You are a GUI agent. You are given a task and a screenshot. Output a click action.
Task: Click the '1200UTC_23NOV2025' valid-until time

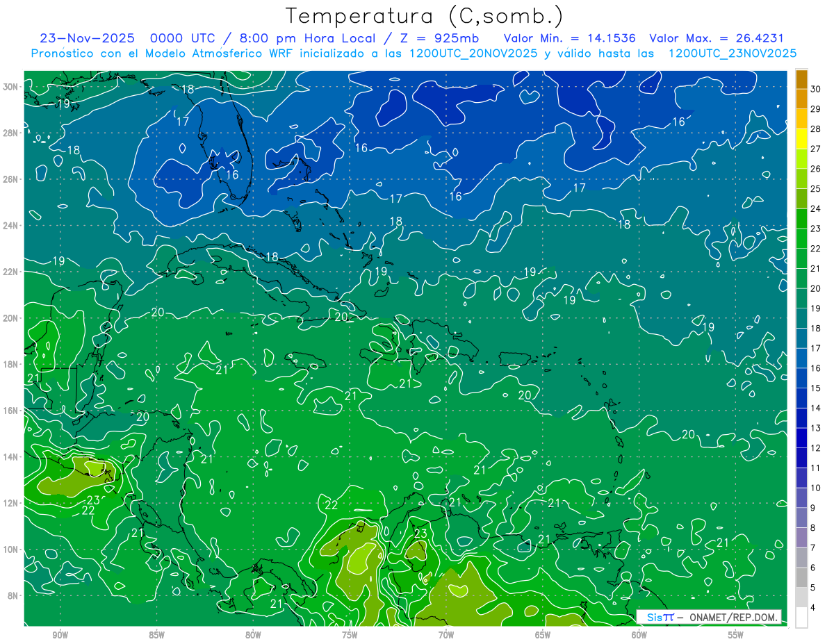coord(733,53)
